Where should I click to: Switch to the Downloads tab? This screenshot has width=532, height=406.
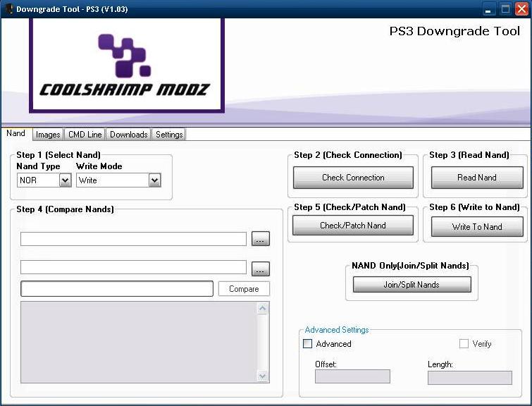coord(128,135)
